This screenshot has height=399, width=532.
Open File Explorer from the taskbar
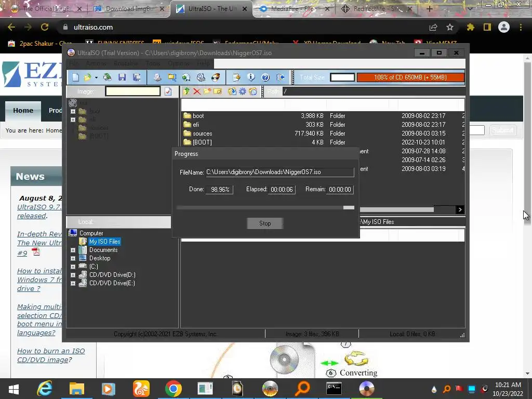point(77,389)
